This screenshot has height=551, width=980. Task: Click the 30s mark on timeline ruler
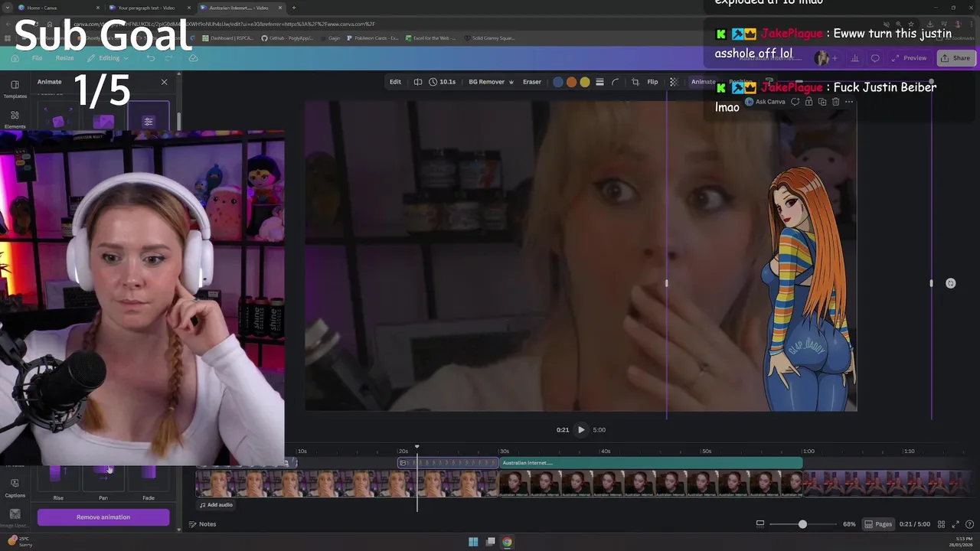click(x=505, y=452)
